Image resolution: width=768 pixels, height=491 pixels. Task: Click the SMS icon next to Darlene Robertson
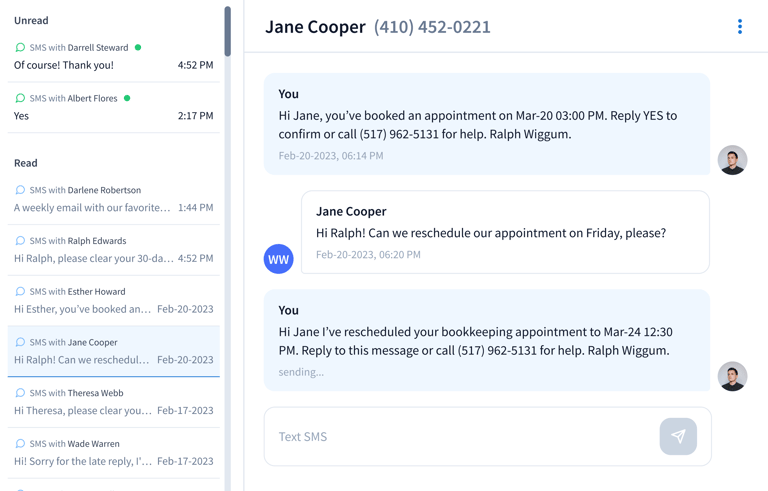[20, 190]
